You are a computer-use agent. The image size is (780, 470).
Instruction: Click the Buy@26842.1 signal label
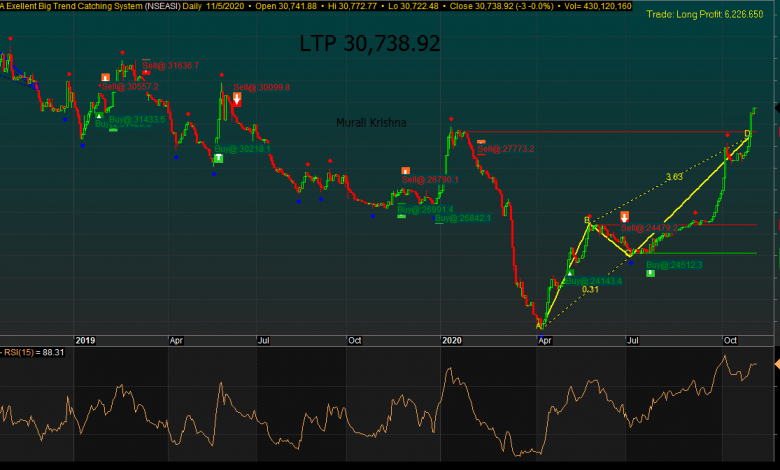coord(462,218)
